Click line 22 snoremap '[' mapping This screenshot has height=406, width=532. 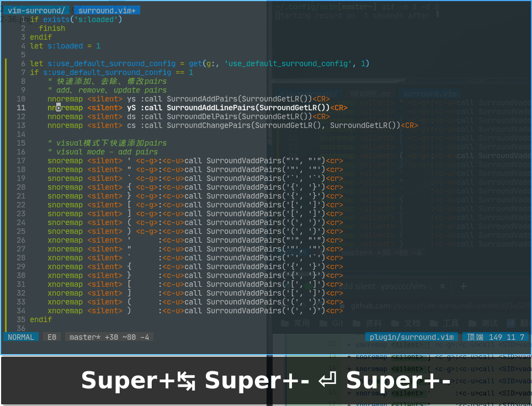195,205
